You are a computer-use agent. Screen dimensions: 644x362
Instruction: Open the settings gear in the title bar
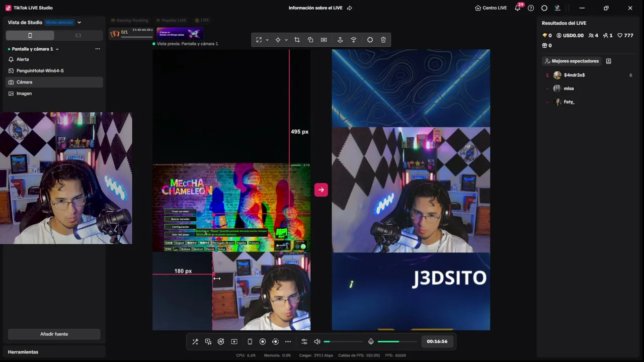[x=544, y=8]
